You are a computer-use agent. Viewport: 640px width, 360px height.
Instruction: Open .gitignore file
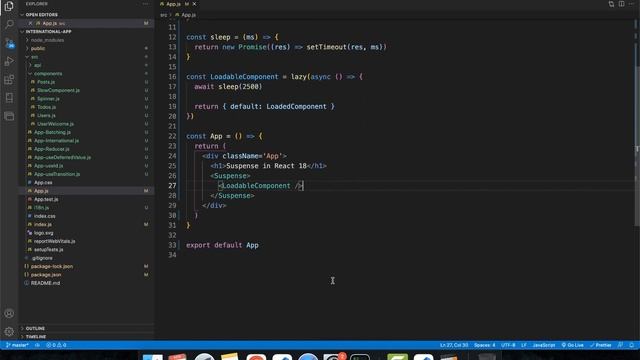point(42,258)
